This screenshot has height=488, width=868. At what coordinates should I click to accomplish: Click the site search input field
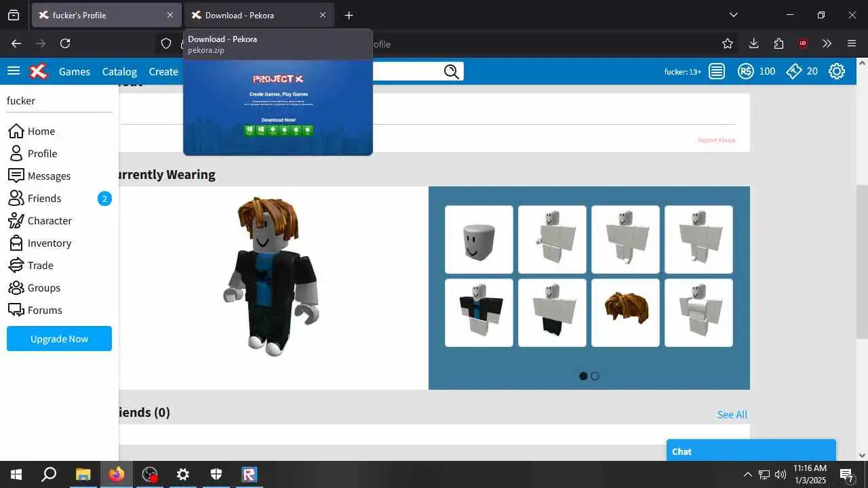click(406, 71)
